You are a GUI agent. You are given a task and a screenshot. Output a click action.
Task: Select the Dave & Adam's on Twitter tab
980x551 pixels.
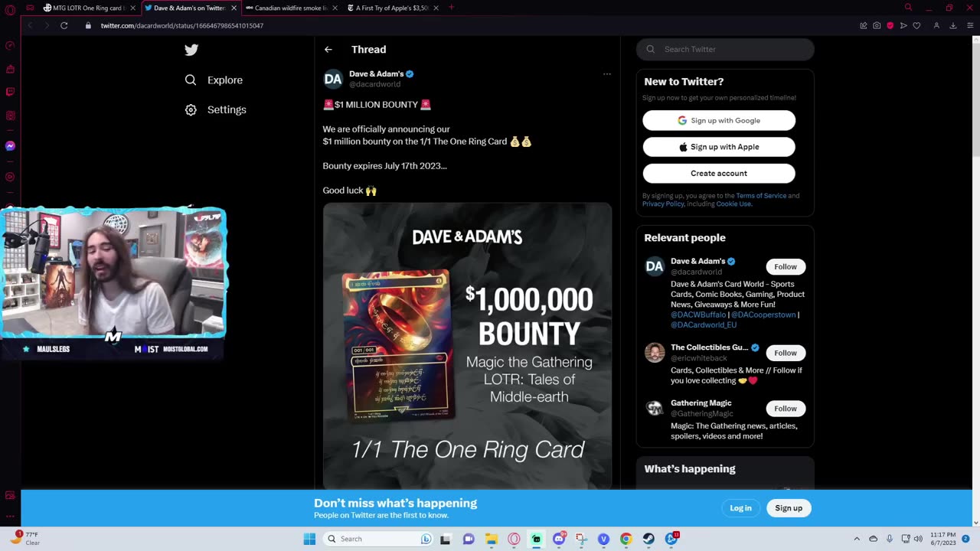[191, 8]
